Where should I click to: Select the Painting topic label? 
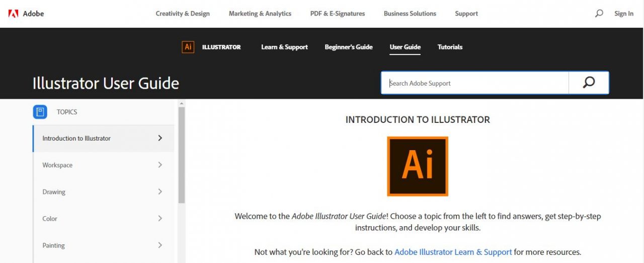(53, 245)
